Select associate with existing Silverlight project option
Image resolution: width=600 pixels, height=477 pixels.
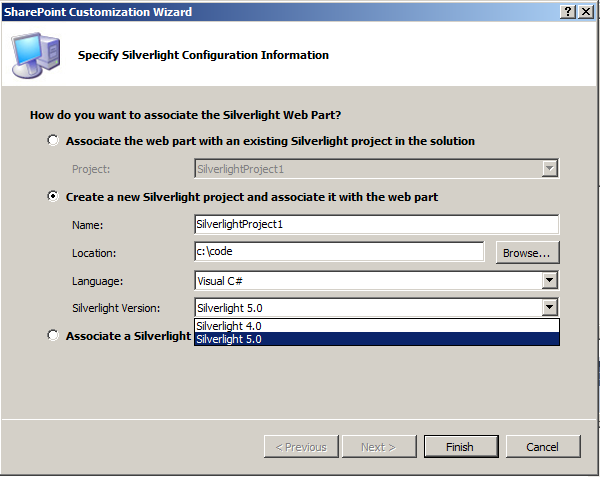[53, 140]
